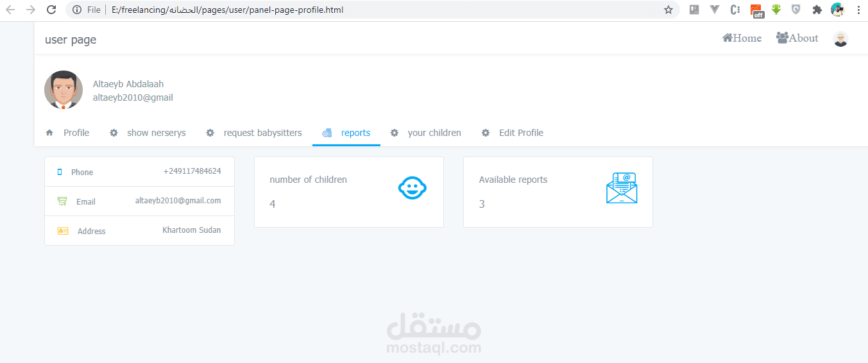
Task: Click 'altaeyb2010@gmail.com' in contact list
Action: click(178, 201)
